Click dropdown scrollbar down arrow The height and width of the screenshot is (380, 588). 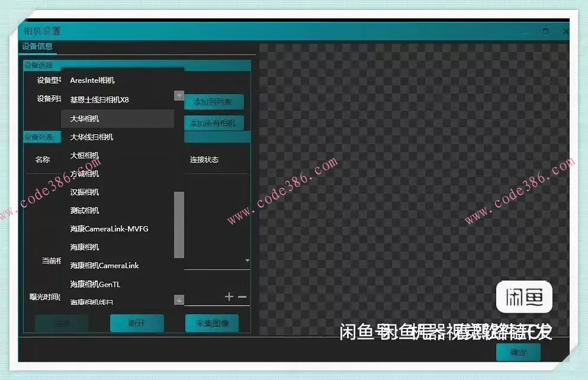[179, 300]
